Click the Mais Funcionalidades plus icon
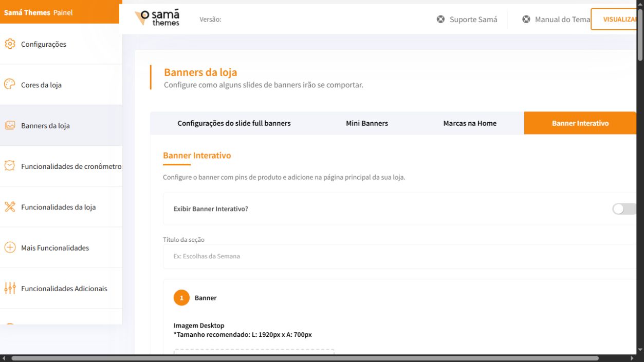644x362 pixels. (x=10, y=247)
